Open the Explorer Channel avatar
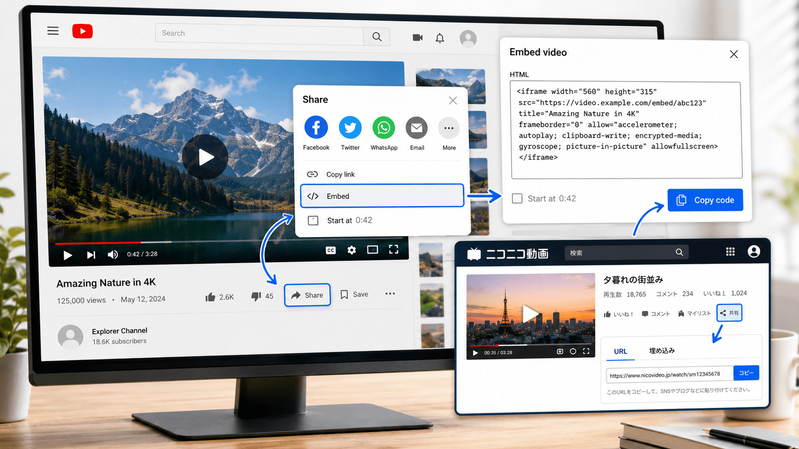 [x=70, y=337]
